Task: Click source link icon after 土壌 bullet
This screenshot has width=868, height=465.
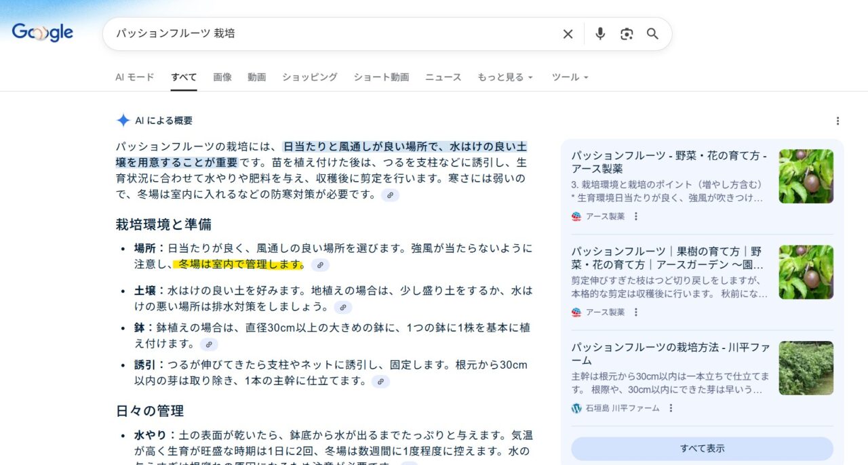Action: 343,308
